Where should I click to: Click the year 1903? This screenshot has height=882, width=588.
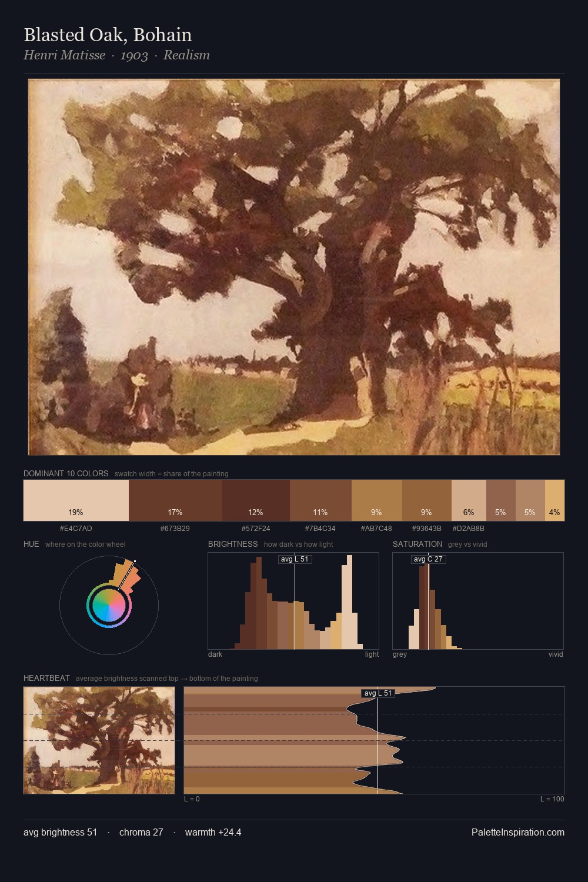134,55
